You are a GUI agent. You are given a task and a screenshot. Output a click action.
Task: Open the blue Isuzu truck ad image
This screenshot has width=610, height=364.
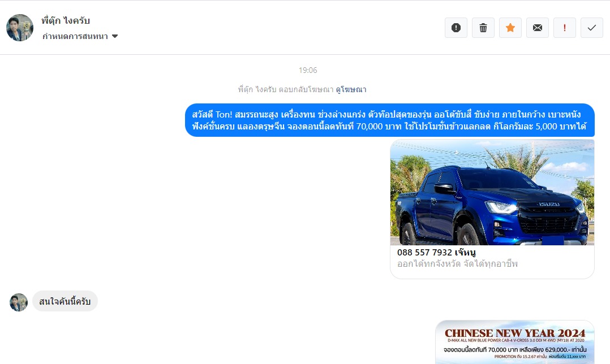492,192
